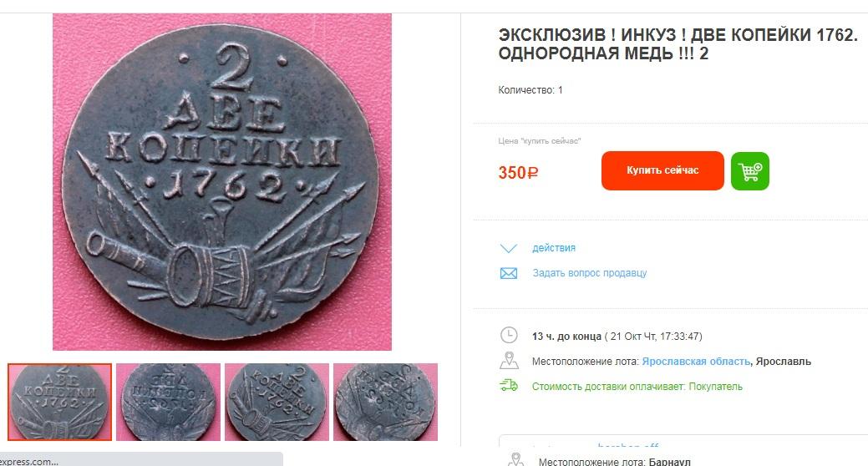Follow the Ярославская область location link

click(696, 362)
